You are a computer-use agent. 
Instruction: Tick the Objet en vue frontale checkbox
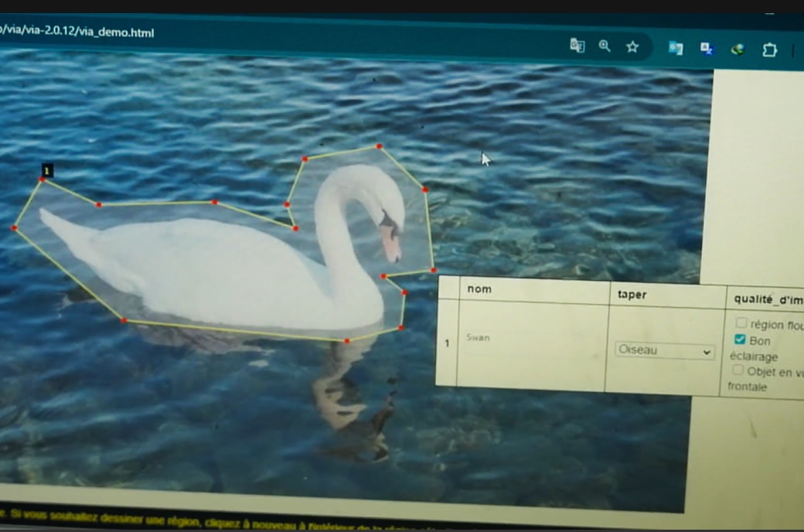pyautogui.click(x=738, y=370)
